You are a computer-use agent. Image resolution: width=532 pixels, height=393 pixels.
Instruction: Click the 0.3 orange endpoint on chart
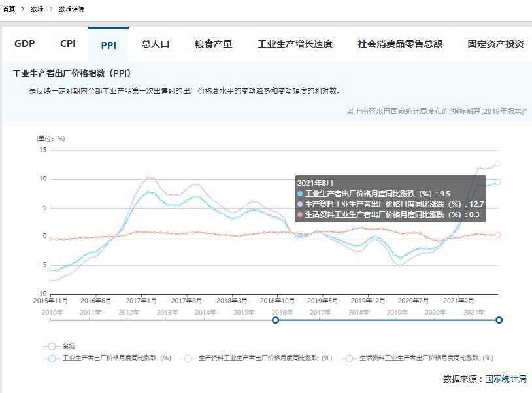497,235
